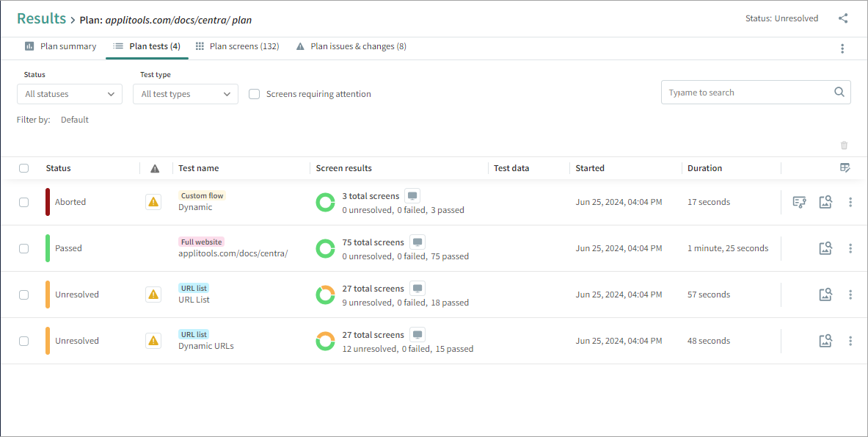Open the image search icon for URL List row

click(825, 295)
